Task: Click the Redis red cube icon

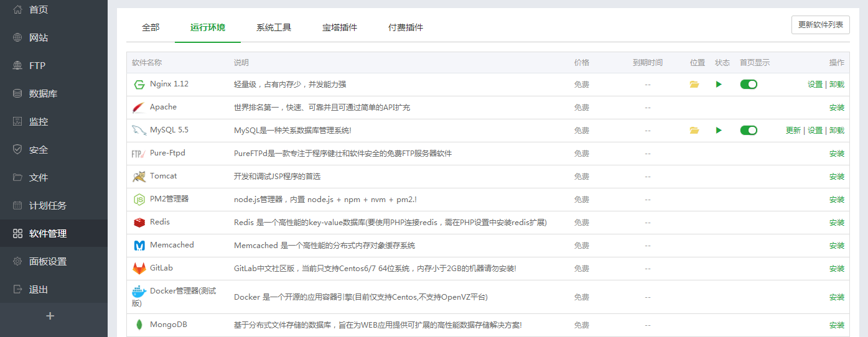Action: [139, 223]
